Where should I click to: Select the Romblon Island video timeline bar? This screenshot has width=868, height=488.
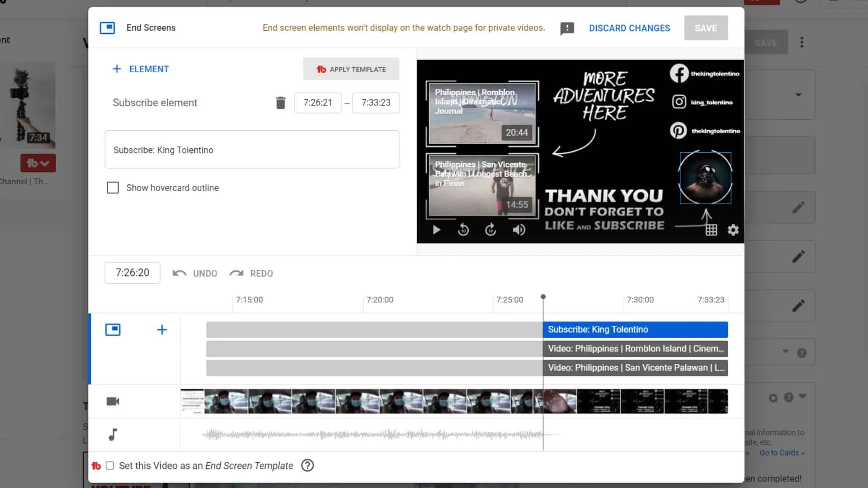[x=635, y=349]
